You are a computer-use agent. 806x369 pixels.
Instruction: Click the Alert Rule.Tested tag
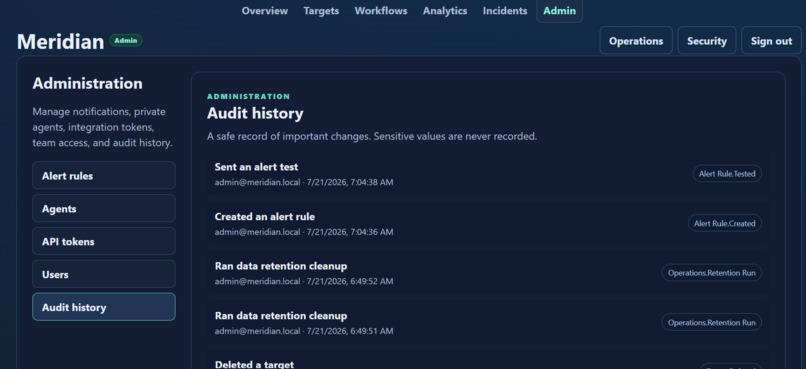click(727, 174)
